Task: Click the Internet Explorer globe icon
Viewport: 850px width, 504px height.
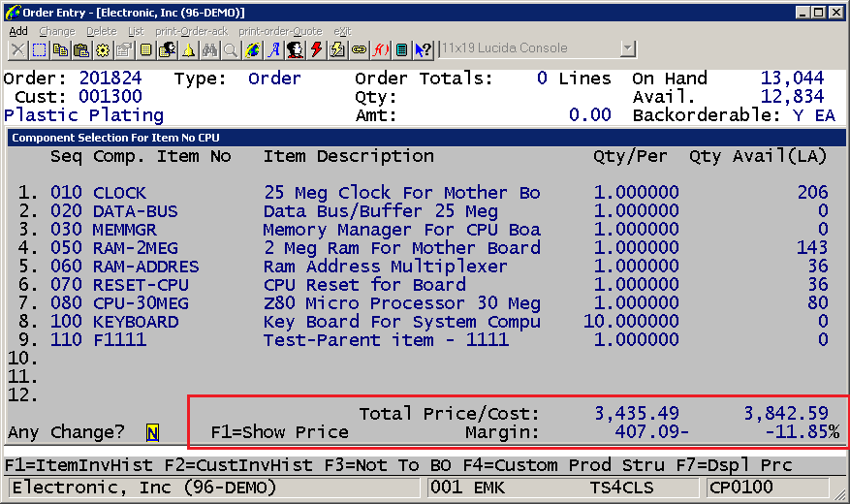Action: [252, 50]
